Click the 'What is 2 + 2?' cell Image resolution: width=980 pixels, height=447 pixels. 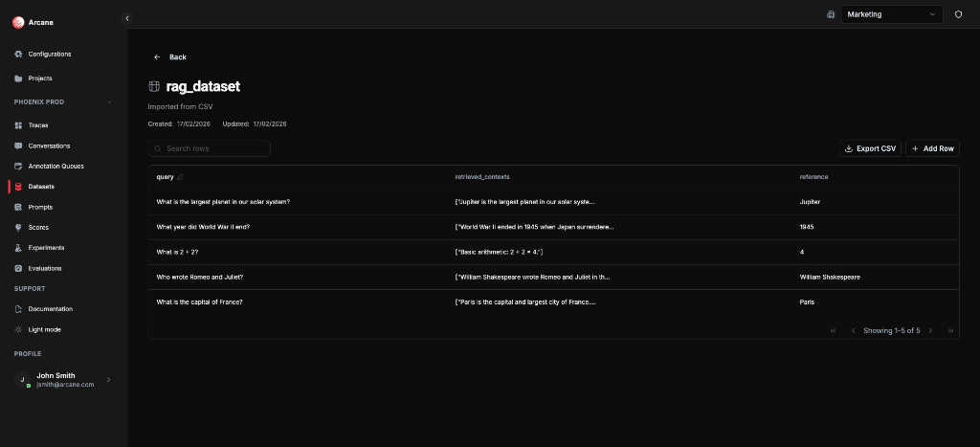[177, 252]
